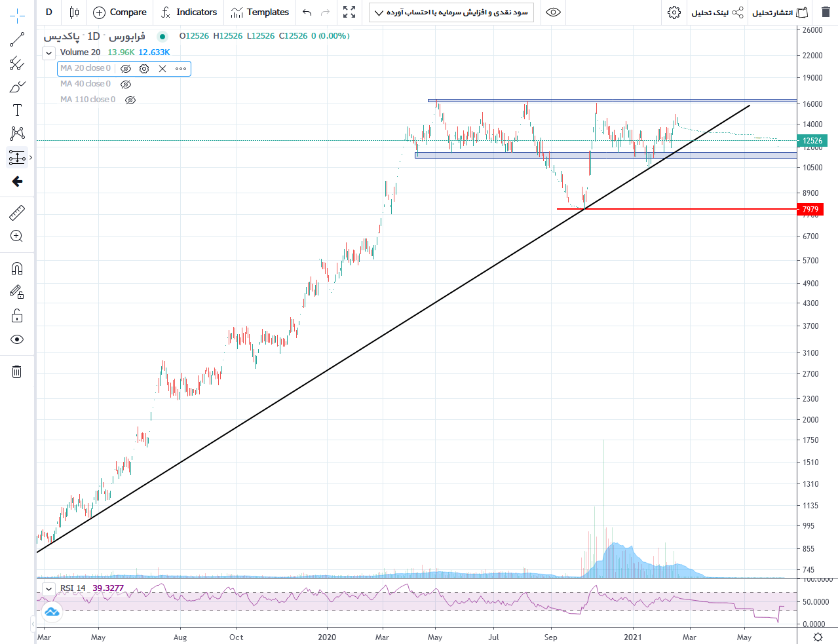The image size is (838, 644).
Task: Select the Text annotation tool
Action: click(x=17, y=110)
